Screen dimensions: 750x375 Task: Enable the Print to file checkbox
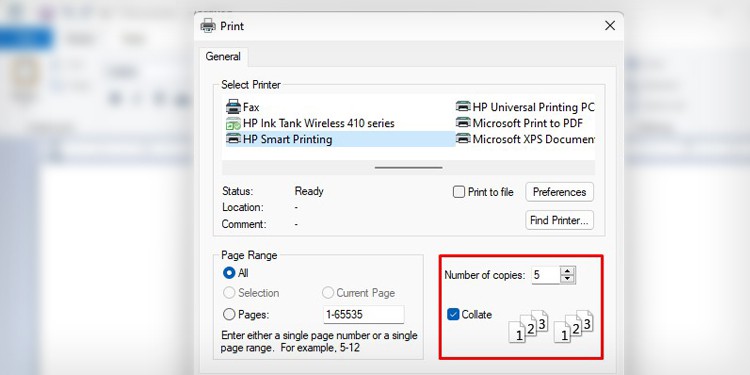[x=459, y=192]
